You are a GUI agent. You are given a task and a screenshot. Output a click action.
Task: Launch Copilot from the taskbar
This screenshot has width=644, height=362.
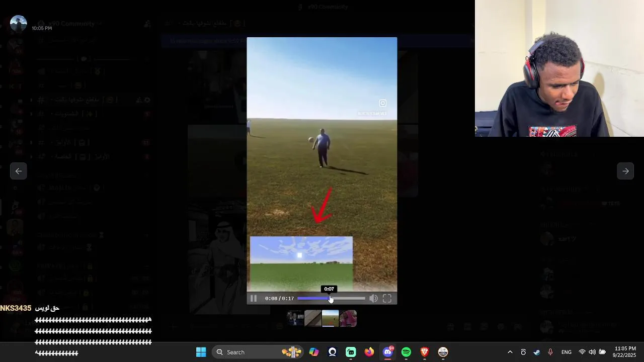[314, 352]
